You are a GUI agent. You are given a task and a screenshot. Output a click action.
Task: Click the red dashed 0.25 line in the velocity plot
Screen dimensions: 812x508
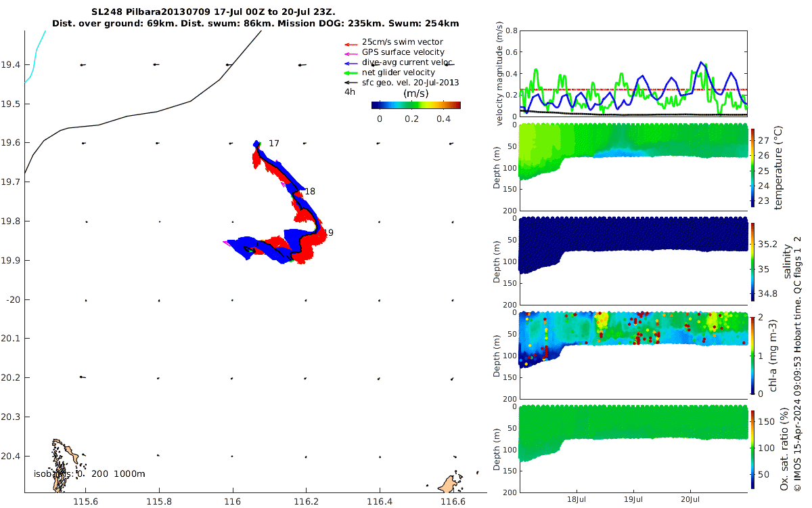[x=633, y=89]
